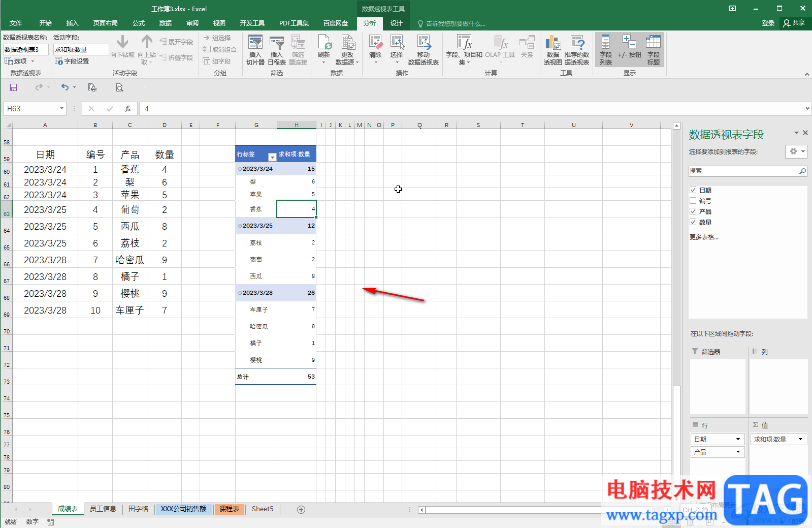Add a new sheet with plus icon
This screenshot has height=528, width=812.
pos(301,509)
